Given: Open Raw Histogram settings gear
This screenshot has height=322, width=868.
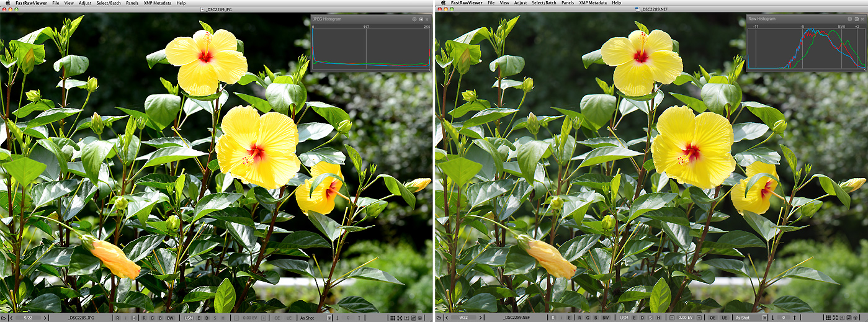Looking at the screenshot, I should pos(850,19).
